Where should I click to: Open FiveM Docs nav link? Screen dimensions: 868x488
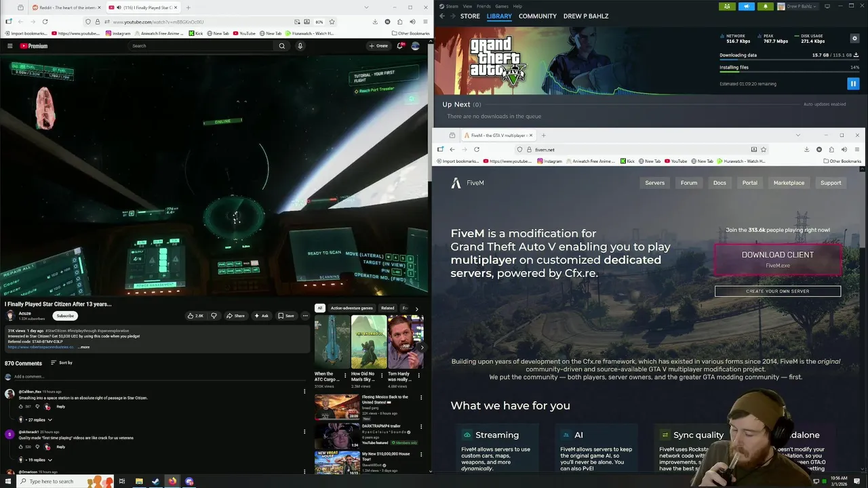coord(719,182)
